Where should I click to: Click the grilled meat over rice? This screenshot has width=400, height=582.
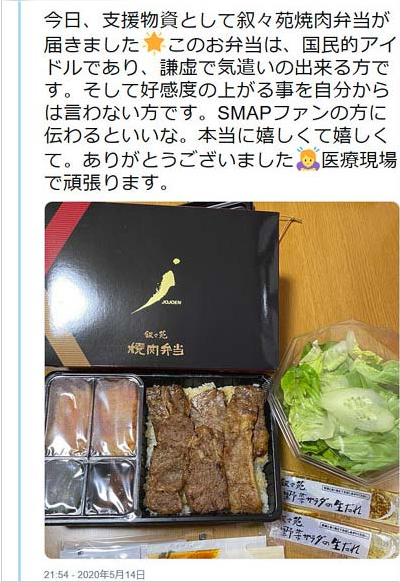pyautogui.click(x=206, y=447)
